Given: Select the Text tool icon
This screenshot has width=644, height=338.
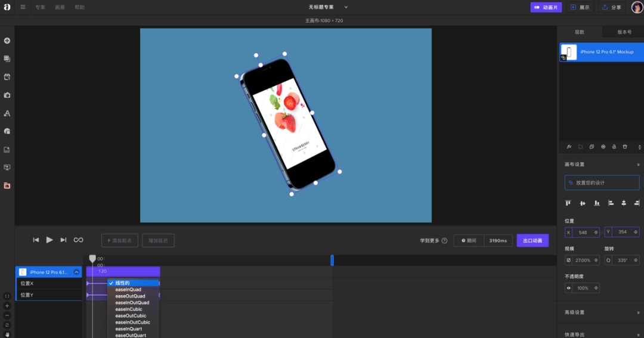Looking at the screenshot, I should (7, 113).
